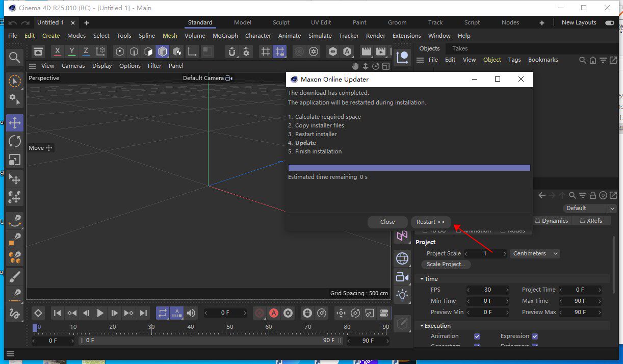The width and height of the screenshot is (623, 364).
Task: Click the Enable Axis mode icon
Action: click(x=192, y=51)
